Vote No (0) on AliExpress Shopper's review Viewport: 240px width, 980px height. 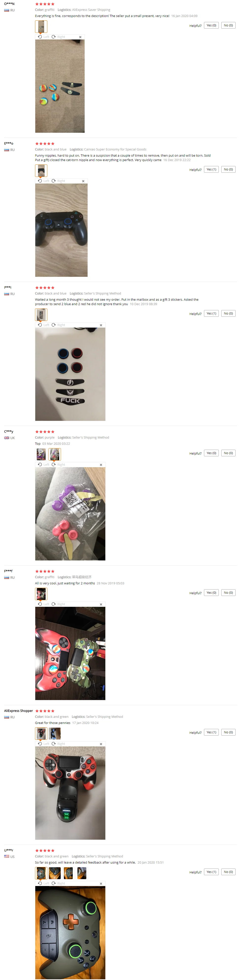228,732
